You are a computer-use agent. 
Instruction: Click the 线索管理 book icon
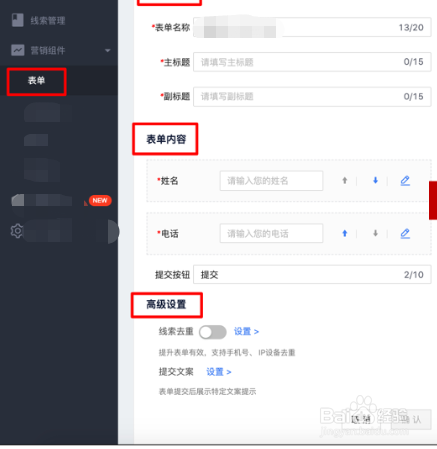pyautogui.click(x=18, y=20)
